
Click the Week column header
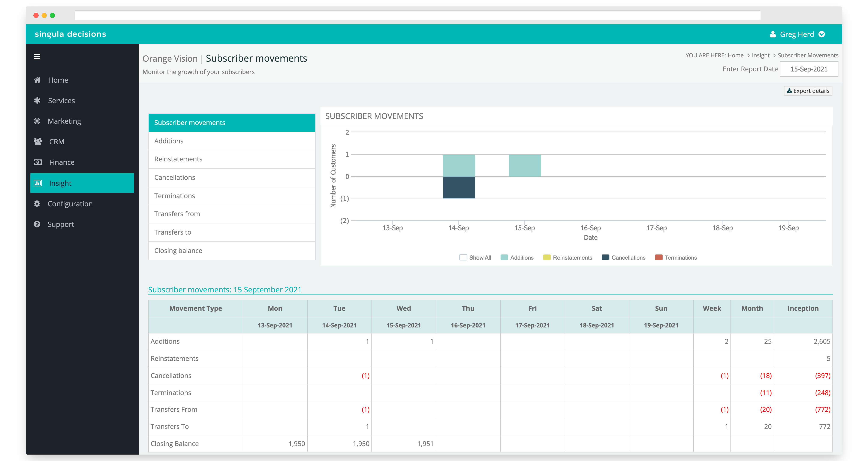[x=712, y=308]
